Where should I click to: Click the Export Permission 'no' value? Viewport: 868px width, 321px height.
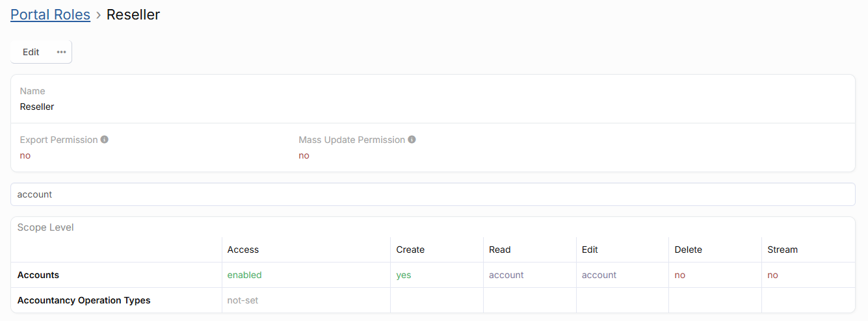pyautogui.click(x=25, y=155)
